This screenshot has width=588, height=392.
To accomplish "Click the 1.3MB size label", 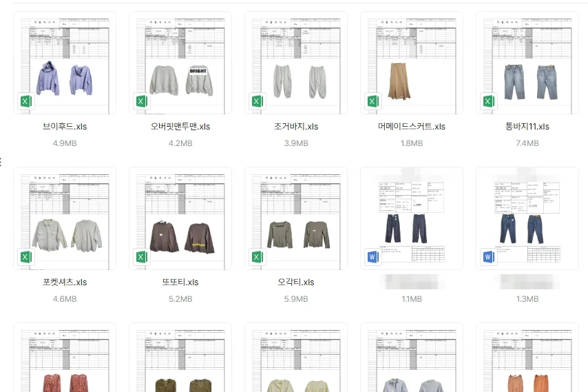I will [527, 299].
